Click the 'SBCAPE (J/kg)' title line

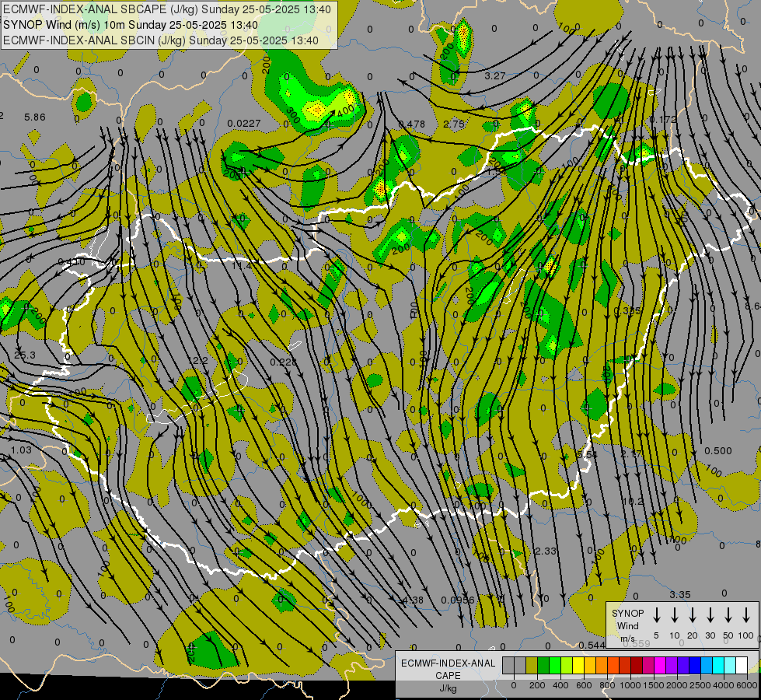[x=167, y=9]
